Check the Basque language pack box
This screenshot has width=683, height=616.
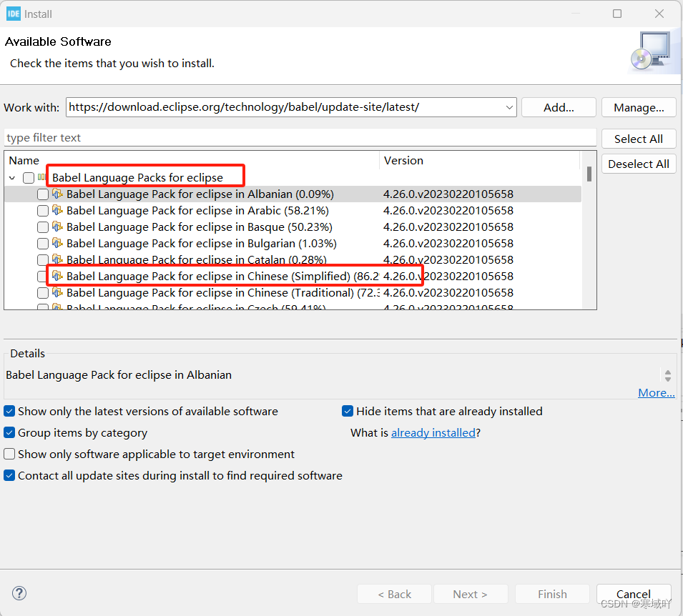pyautogui.click(x=43, y=227)
